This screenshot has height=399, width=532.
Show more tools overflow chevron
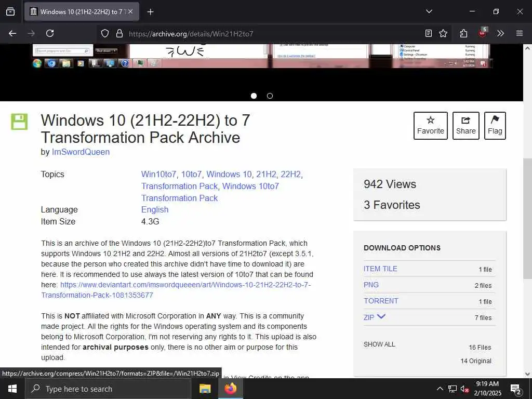[500, 33]
